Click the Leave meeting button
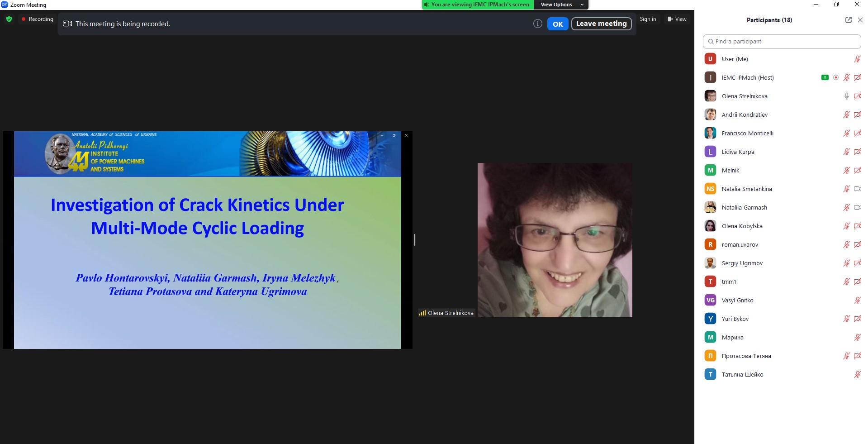The width and height of the screenshot is (868, 444). [601, 24]
